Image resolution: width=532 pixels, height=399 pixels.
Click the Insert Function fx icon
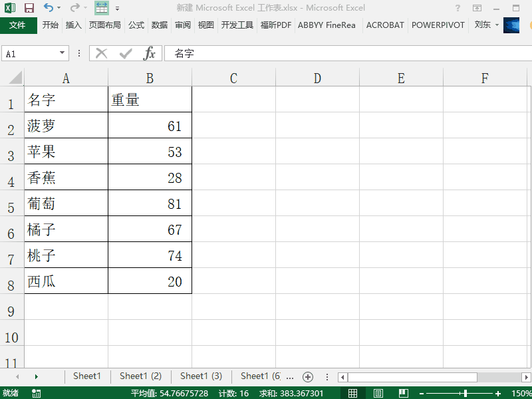(150, 53)
